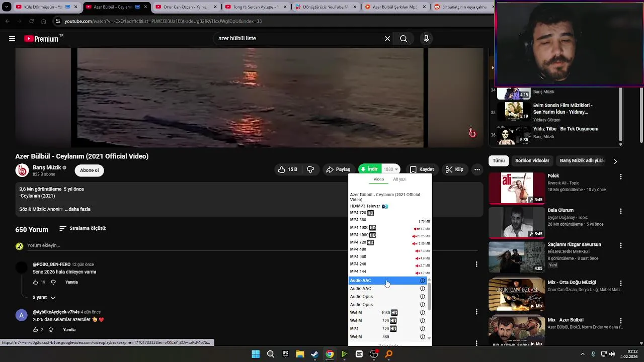Open info icon for WebM 480 row
This screenshot has height=362, width=644.
tap(423, 337)
